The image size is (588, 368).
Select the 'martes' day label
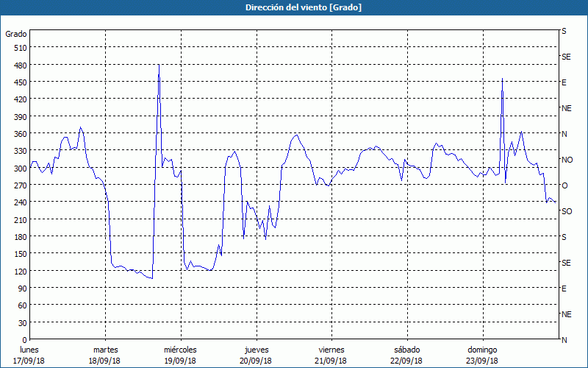click(106, 350)
